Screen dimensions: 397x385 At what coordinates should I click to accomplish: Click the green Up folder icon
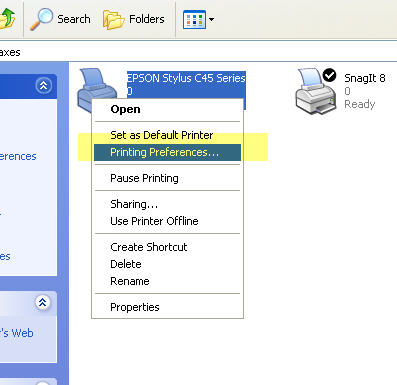pyautogui.click(x=7, y=18)
